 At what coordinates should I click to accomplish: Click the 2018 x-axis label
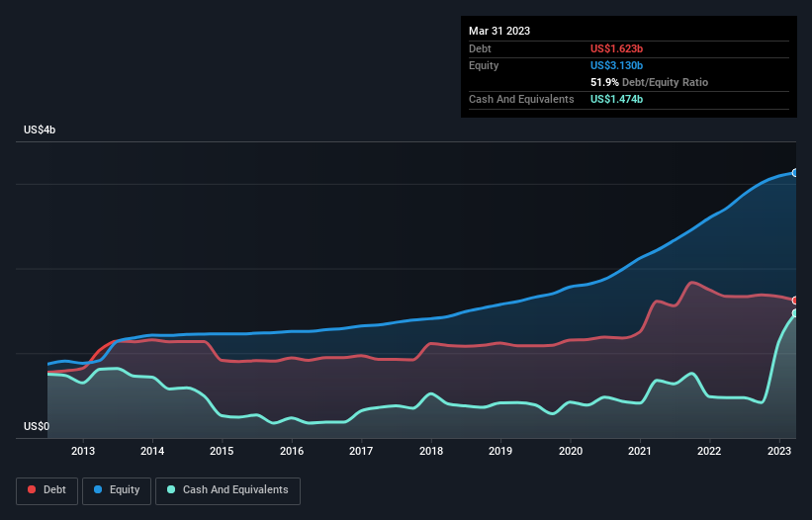[x=431, y=451]
